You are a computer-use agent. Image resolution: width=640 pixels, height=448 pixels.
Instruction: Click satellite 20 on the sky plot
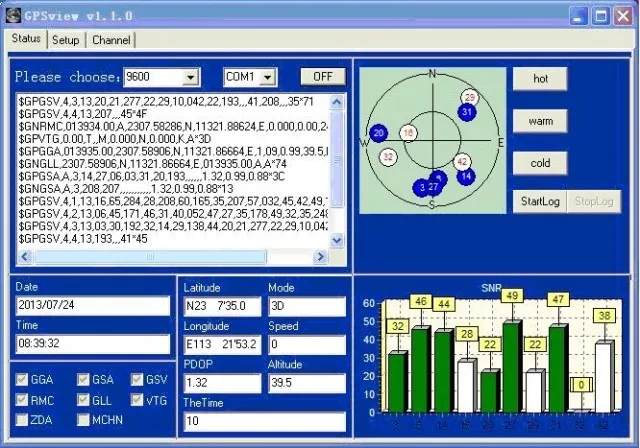pos(378,133)
